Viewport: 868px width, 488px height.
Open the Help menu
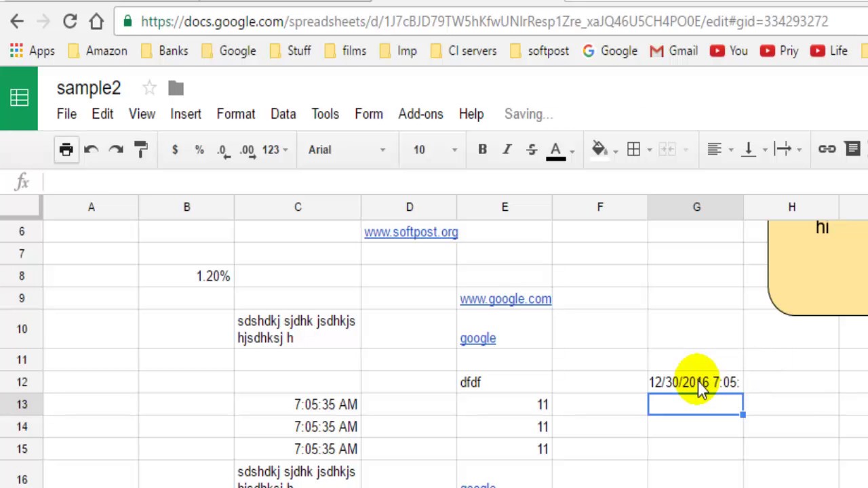pyautogui.click(x=471, y=114)
